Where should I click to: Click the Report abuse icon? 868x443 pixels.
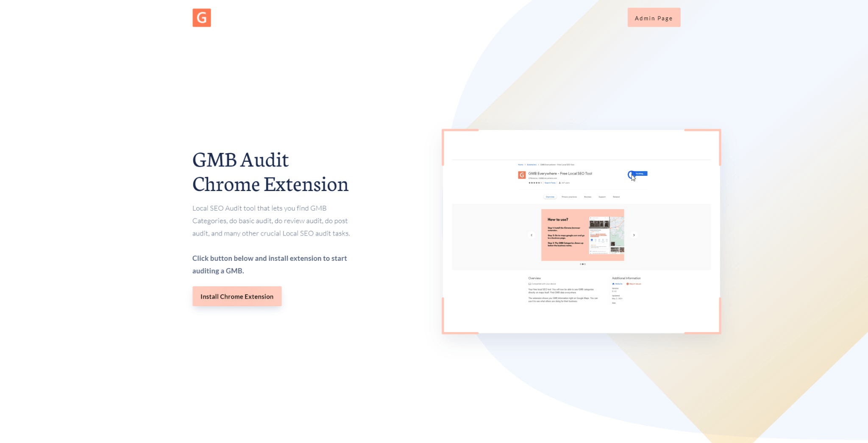tap(628, 284)
